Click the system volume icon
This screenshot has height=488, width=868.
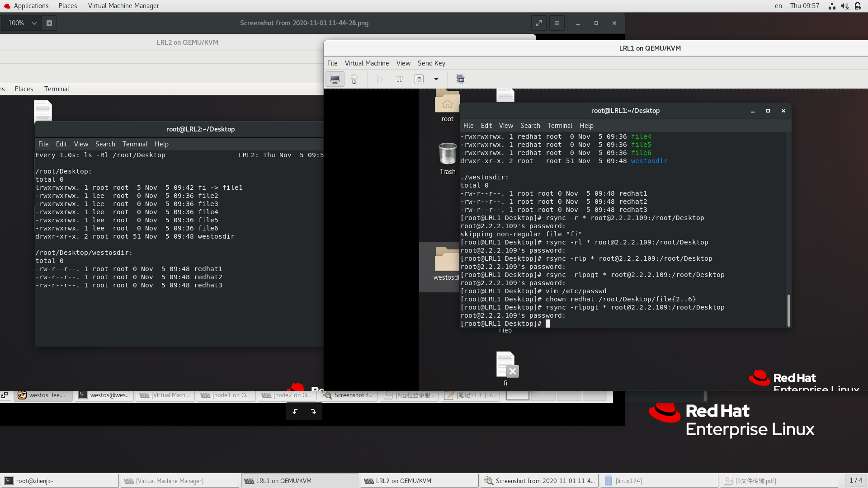844,6
